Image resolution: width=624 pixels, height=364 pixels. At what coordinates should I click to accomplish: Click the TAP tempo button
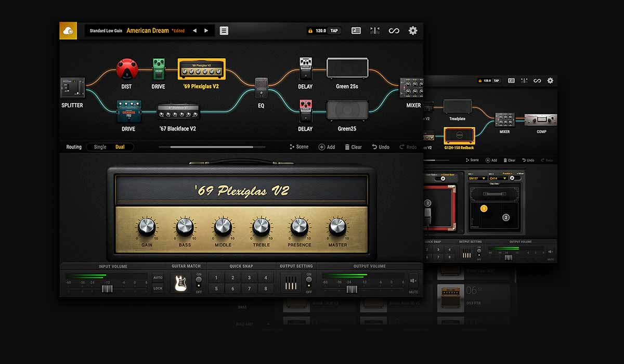334,31
